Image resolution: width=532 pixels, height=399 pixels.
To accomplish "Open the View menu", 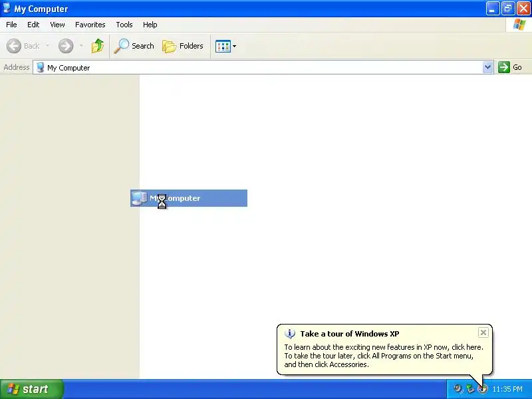I will point(57,25).
